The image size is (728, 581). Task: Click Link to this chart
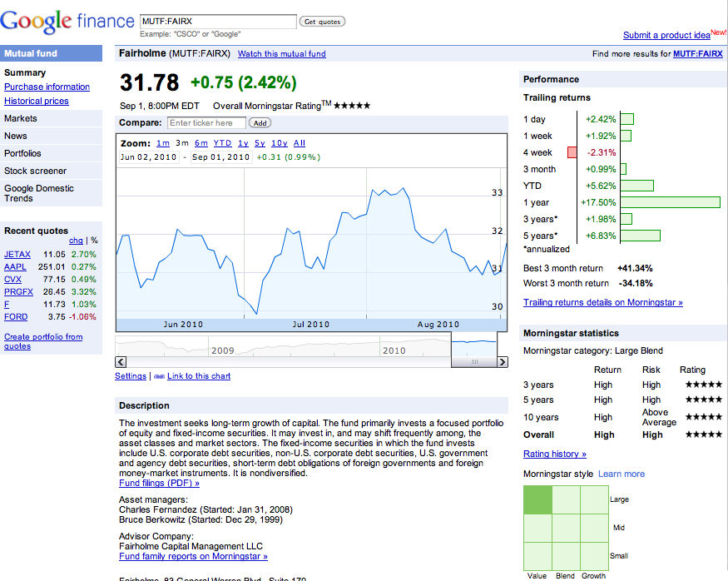point(199,376)
